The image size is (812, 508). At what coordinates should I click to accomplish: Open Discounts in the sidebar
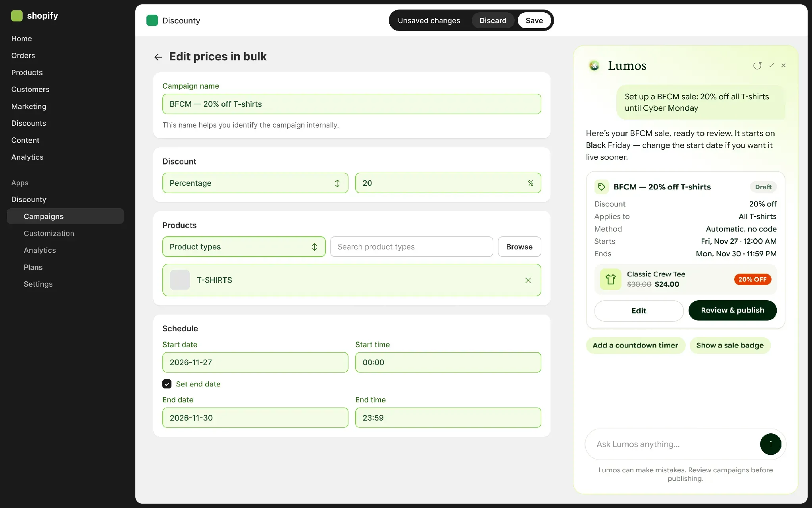pos(29,124)
